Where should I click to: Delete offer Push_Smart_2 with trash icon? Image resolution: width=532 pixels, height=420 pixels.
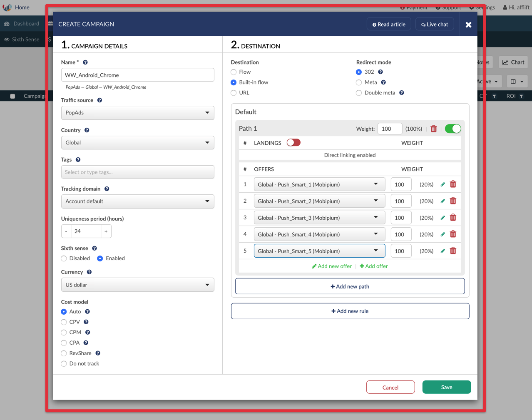point(453,201)
